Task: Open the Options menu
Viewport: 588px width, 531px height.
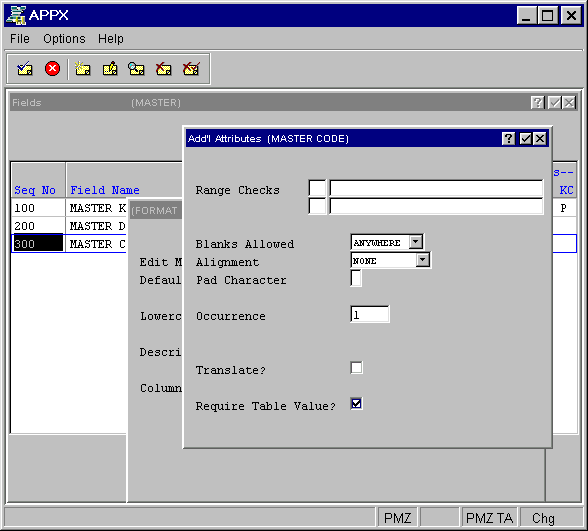Action: pyautogui.click(x=64, y=39)
